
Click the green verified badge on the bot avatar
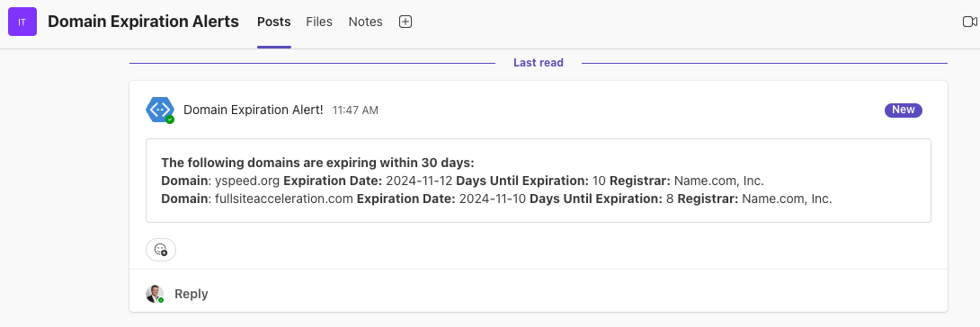[x=170, y=119]
